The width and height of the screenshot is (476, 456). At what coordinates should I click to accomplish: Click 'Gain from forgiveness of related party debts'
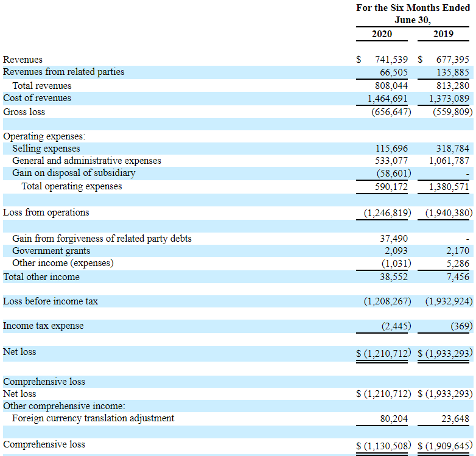tap(102, 239)
